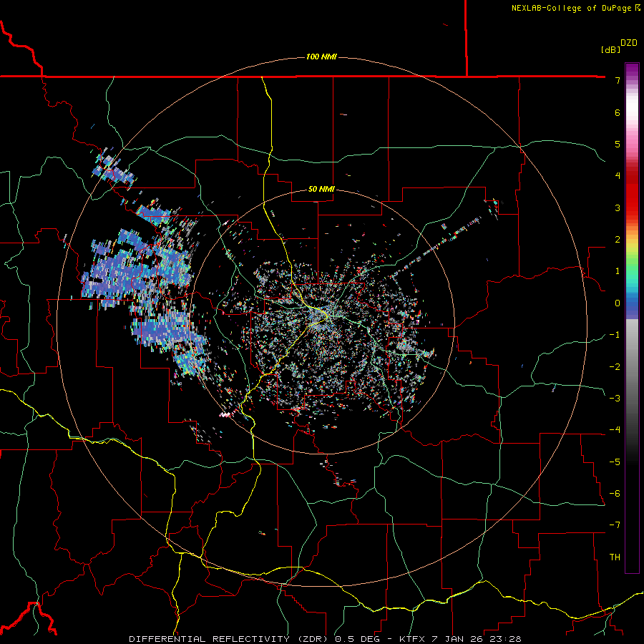Image resolution: width=644 pixels, height=644 pixels.
Task: Click the 0 value on color scale
Action: point(618,303)
